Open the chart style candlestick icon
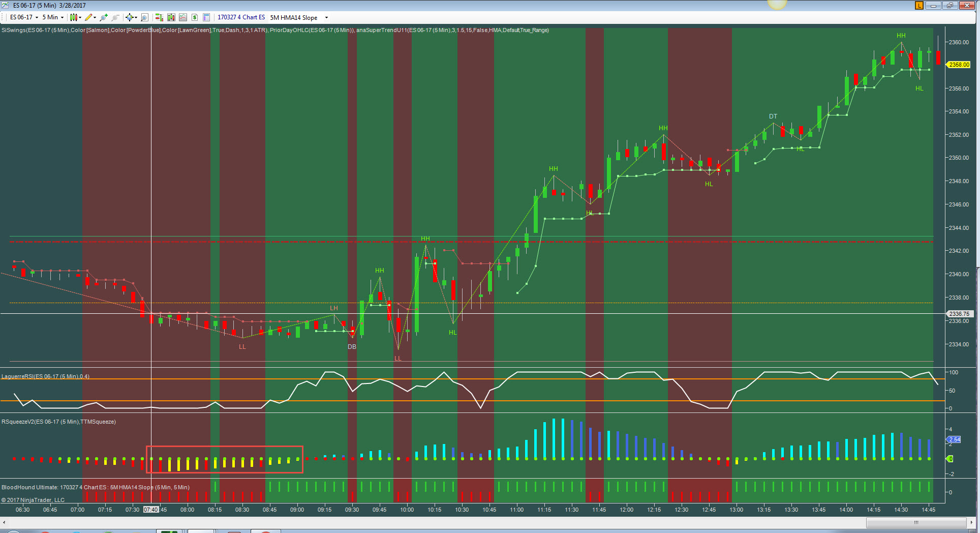Viewport: 980px width, 533px height. pyautogui.click(x=74, y=17)
